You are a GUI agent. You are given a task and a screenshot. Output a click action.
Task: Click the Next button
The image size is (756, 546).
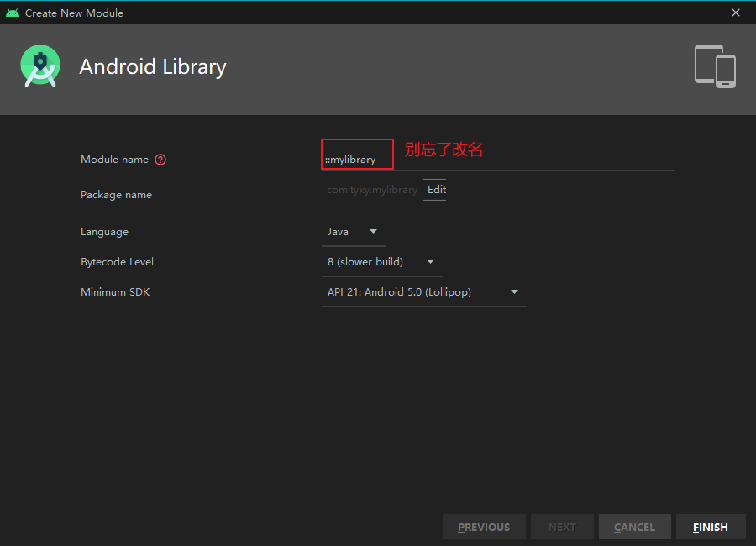(562, 527)
